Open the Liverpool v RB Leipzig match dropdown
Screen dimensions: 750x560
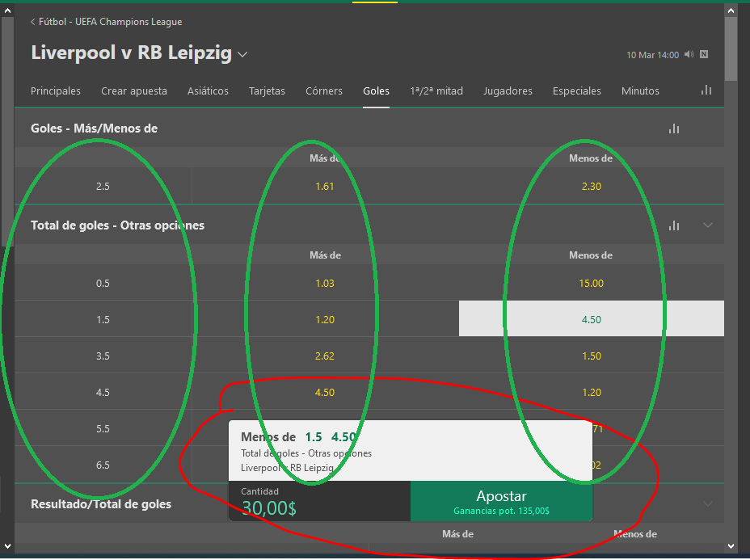tap(243, 54)
